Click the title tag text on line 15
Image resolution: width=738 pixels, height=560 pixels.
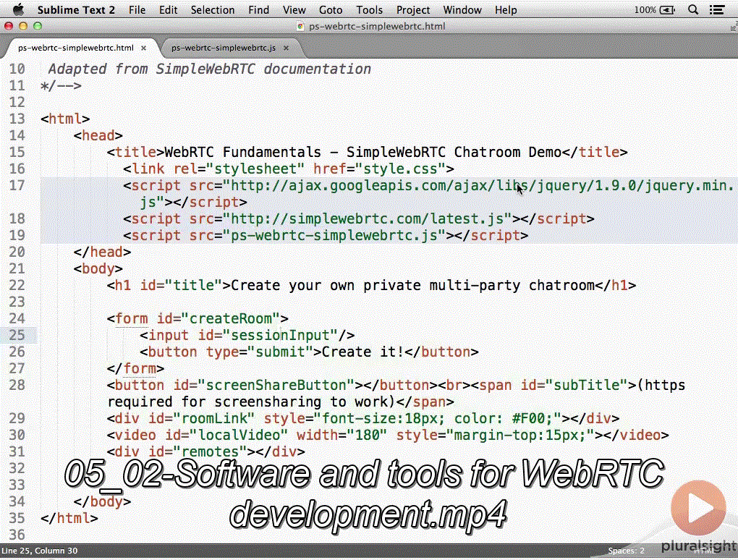(x=363, y=152)
